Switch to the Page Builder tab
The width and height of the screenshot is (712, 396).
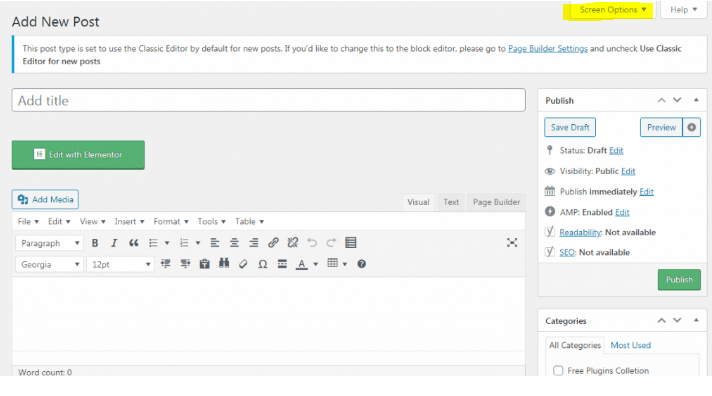(496, 202)
